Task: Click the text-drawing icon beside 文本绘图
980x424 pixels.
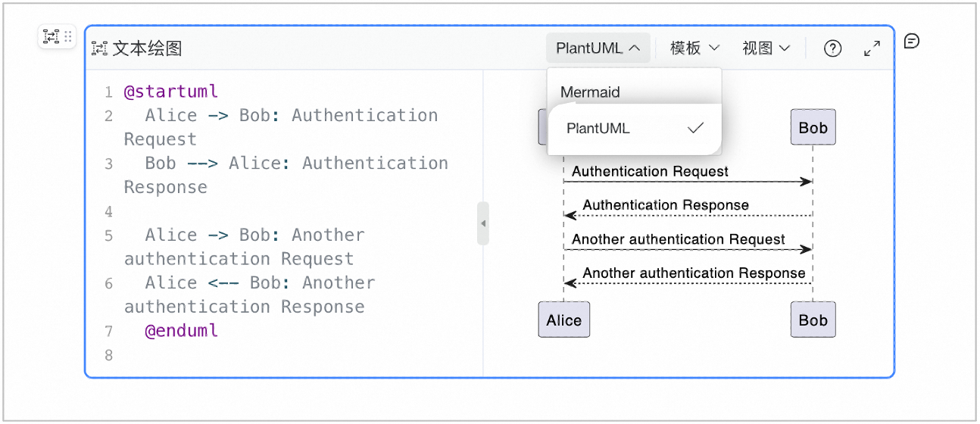Action: pos(99,48)
